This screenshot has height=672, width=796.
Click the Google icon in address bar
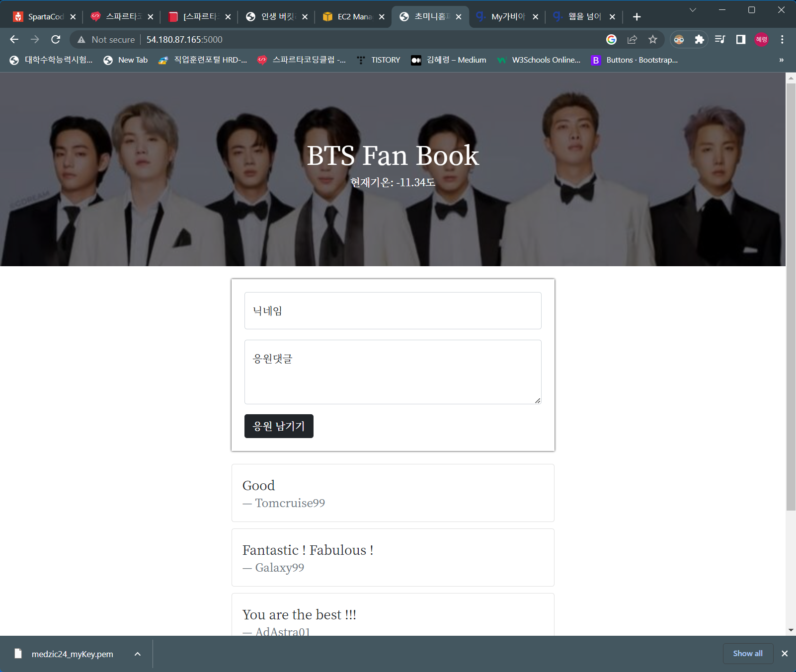(611, 39)
